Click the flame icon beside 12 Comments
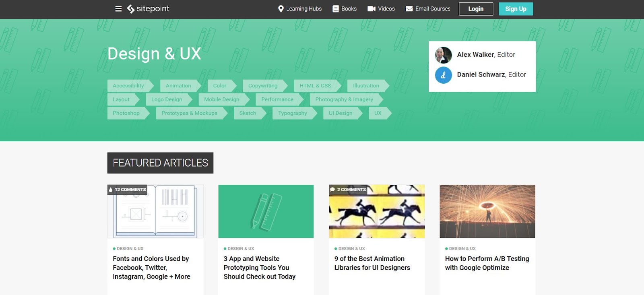644x295 pixels. (x=111, y=190)
